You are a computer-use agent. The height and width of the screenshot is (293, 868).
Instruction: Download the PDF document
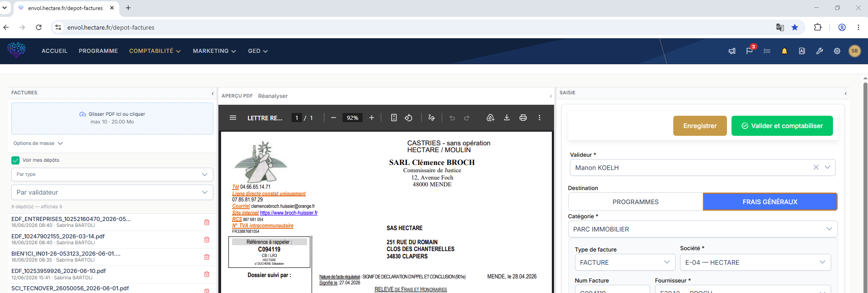507,118
